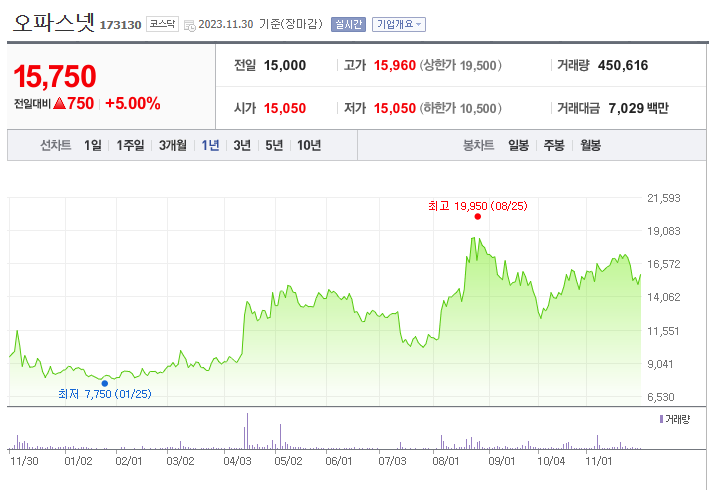Click the purple 거래량 legend marker
This screenshot has height=490, width=709.
[661, 419]
